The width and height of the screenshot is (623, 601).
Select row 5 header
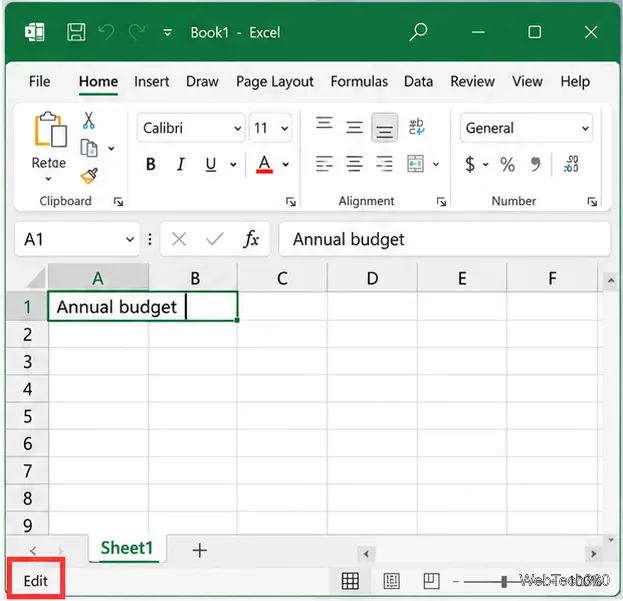(x=27, y=416)
